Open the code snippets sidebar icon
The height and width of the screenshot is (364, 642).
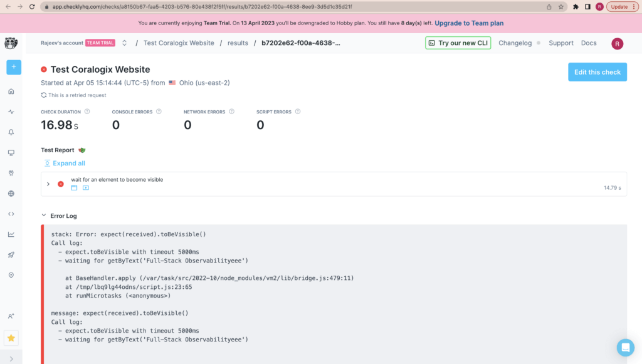click(11, 214)
